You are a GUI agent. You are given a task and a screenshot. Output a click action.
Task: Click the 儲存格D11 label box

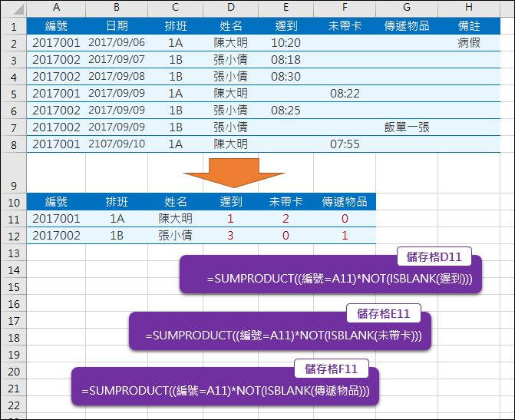[434, 256]
